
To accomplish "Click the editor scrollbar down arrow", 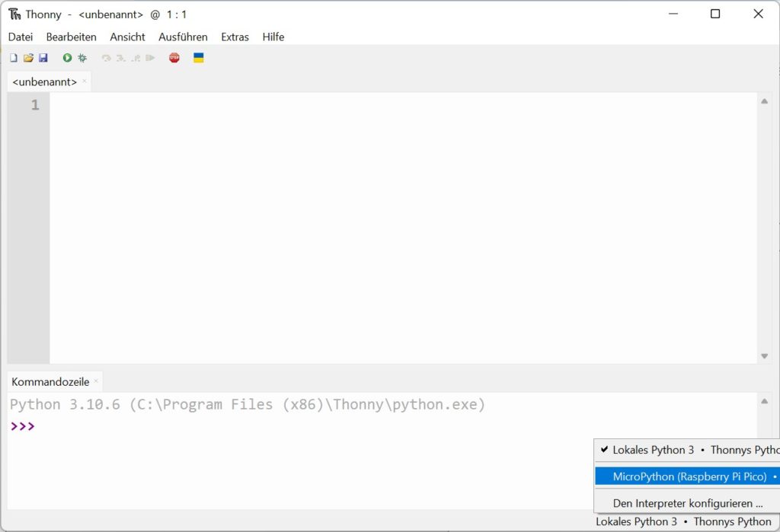I will 765,356.
